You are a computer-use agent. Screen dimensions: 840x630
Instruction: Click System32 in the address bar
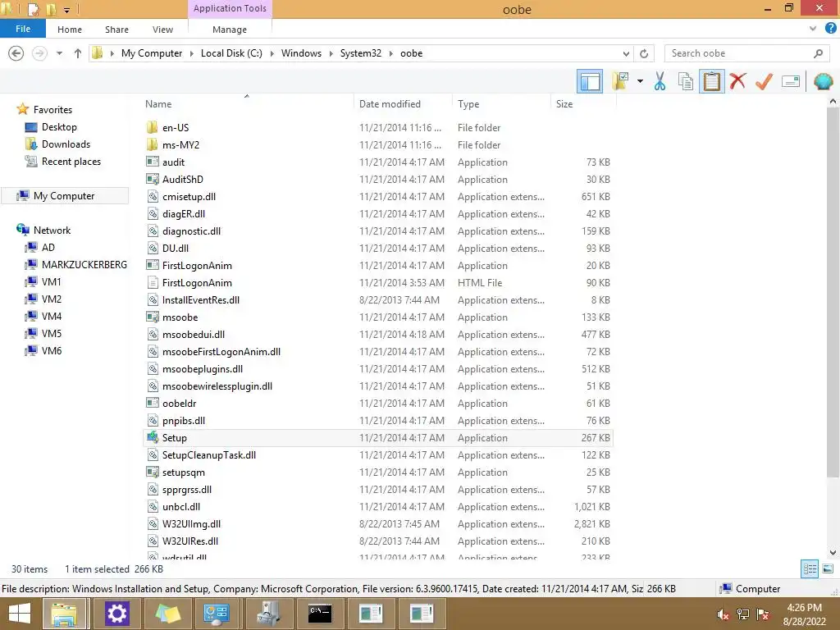[x=361, y=53]
